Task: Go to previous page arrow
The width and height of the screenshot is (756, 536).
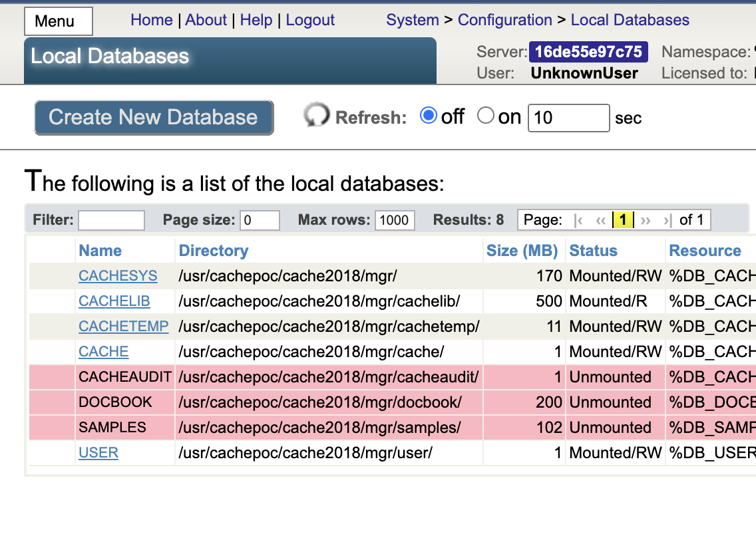Action: (601, 220)
